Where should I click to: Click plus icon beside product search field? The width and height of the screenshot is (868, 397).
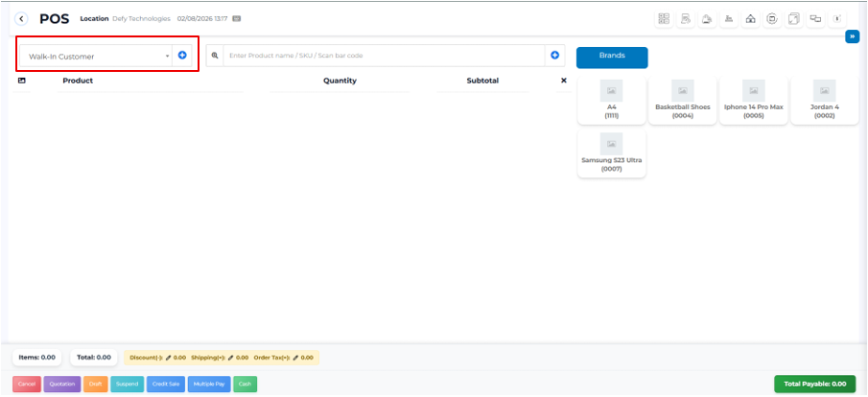pyautogui.click(x=554, y=56)
